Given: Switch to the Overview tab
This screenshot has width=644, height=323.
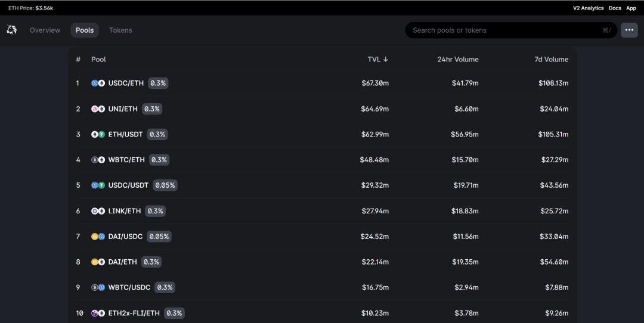Looking at the screenshot, I should click(x=45, y=30).
